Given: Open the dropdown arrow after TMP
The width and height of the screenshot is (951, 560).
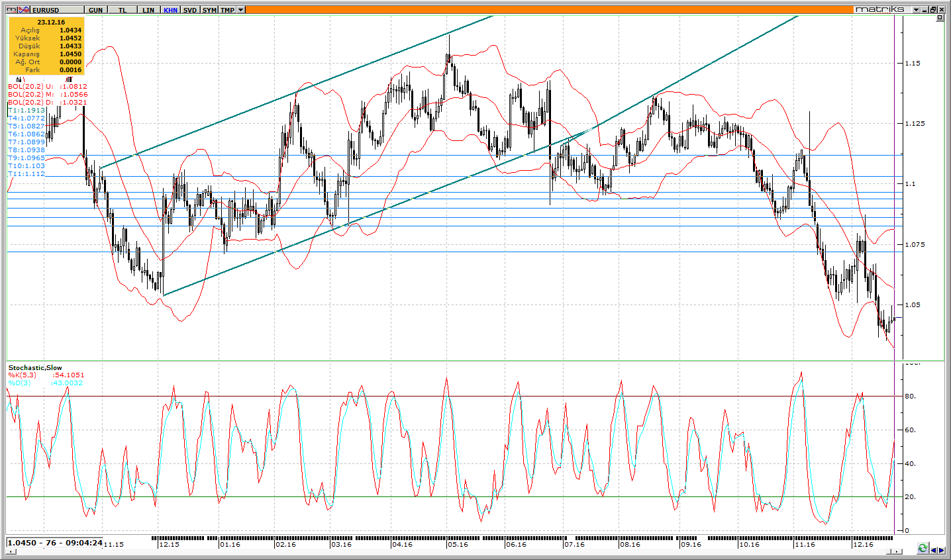Looking at the screenshot, I should point(240,10).
